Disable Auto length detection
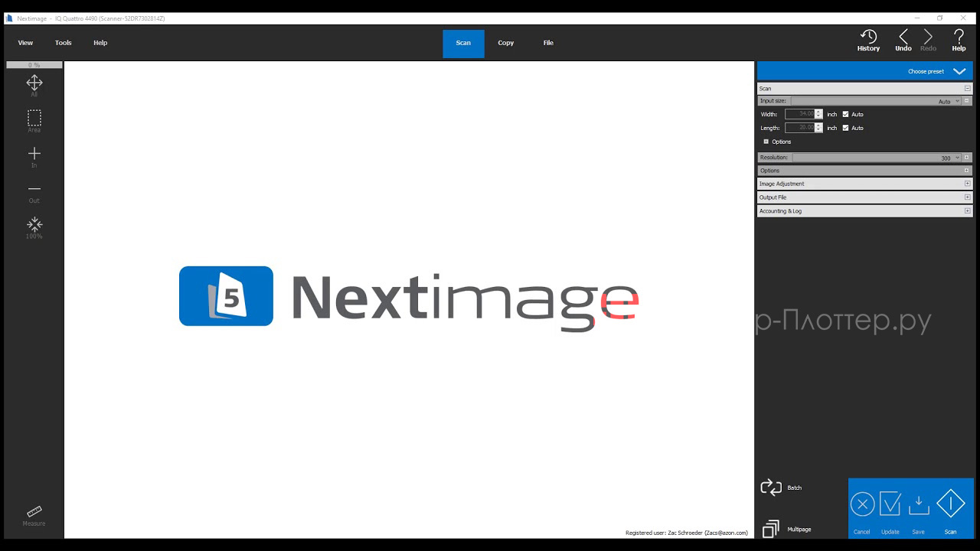The height and width of the screenshot is (551, 980). [845, 128]
